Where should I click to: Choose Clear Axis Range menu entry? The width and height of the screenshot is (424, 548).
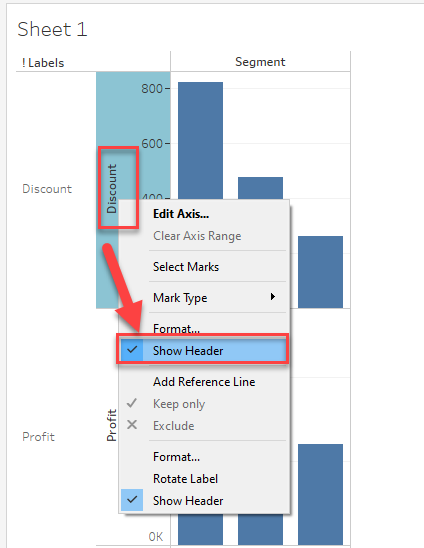click(x=197, y=236)
